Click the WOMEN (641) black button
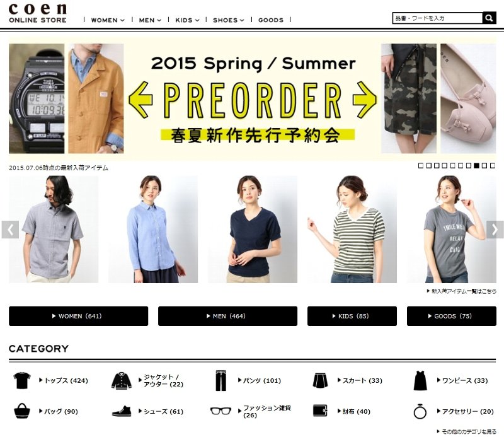 (78, 316)
